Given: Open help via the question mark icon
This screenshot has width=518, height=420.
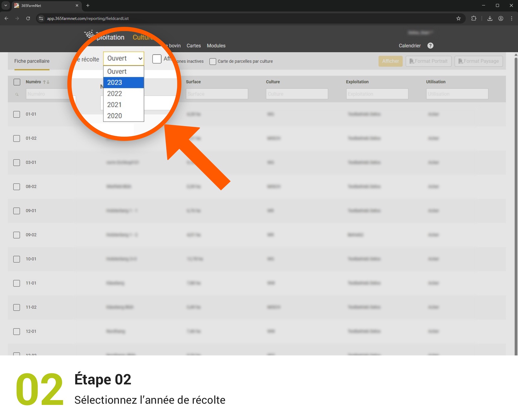Looking at the screenshot, I should (430, 46).
